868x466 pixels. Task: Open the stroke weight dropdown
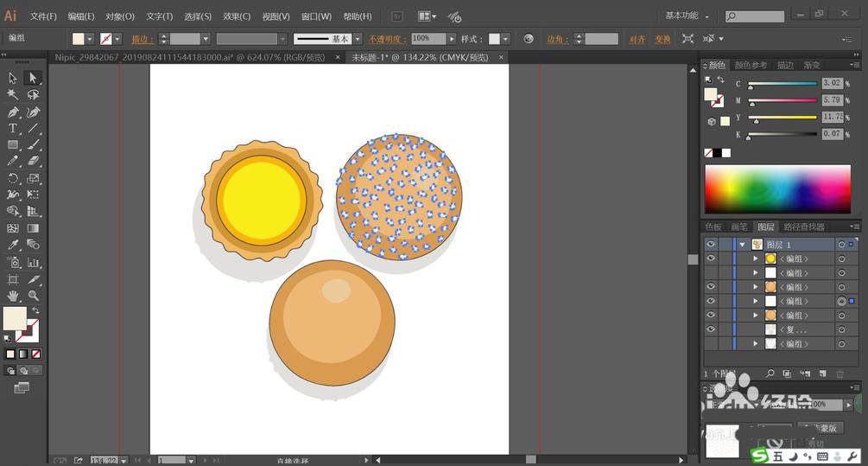tap(206, 40)
